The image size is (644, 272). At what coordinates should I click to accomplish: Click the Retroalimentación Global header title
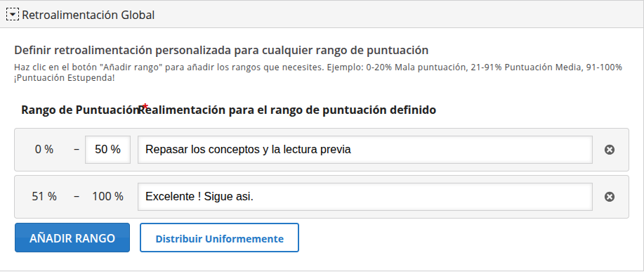(x=88, y=15)
